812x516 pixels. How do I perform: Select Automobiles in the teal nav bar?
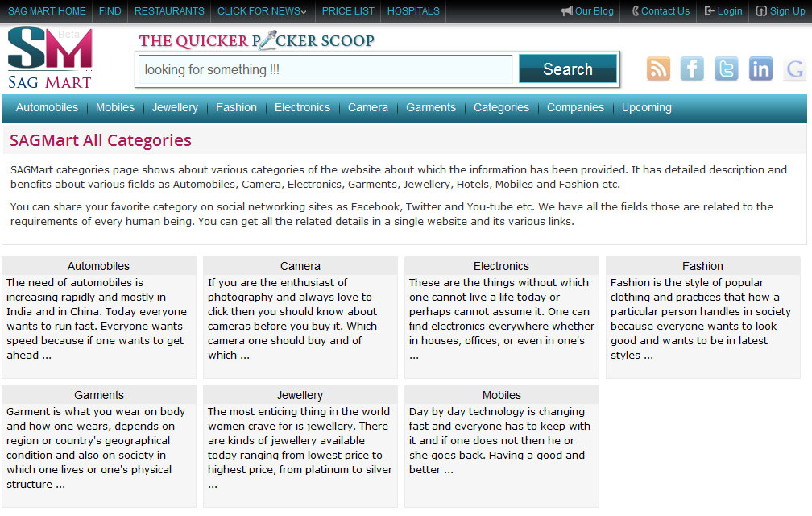coord(47,107)
